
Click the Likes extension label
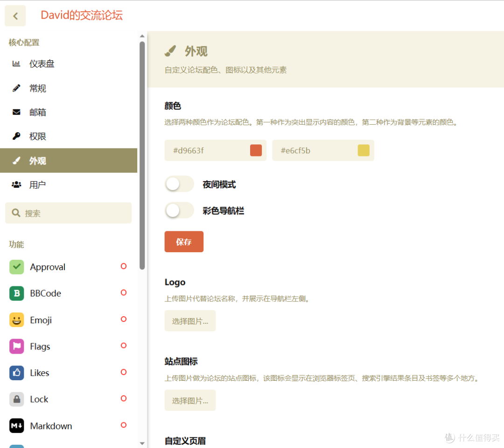pos(40,373)
